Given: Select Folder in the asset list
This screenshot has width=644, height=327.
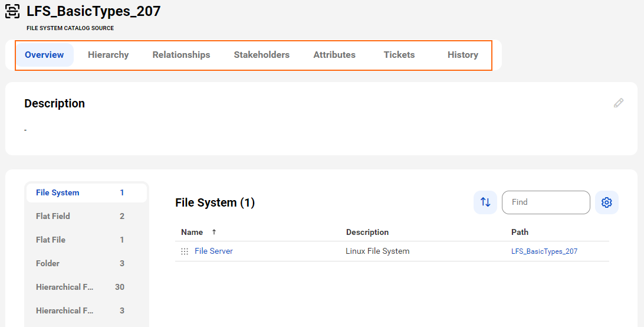Looking at the screenshot, I should click(87, 263).
